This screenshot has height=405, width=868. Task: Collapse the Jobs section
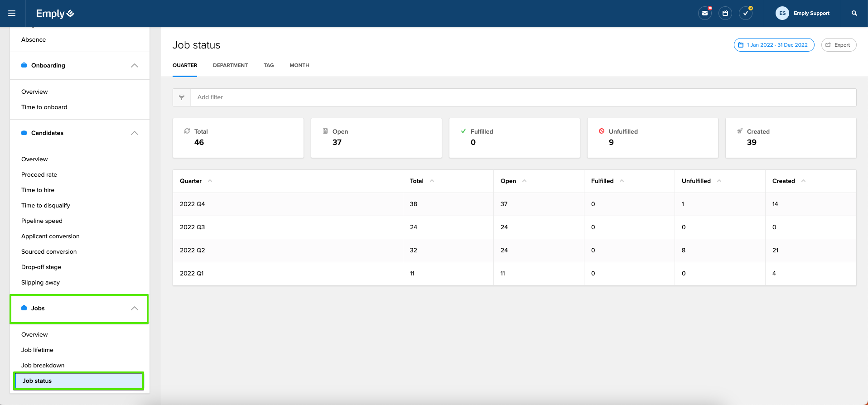(x=134, y=309)
